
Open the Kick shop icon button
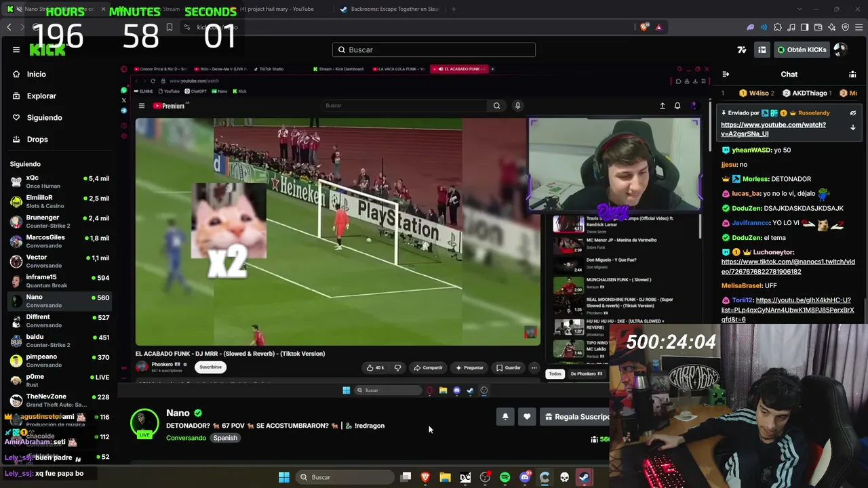pyautogui.click(x=762, y=49)
